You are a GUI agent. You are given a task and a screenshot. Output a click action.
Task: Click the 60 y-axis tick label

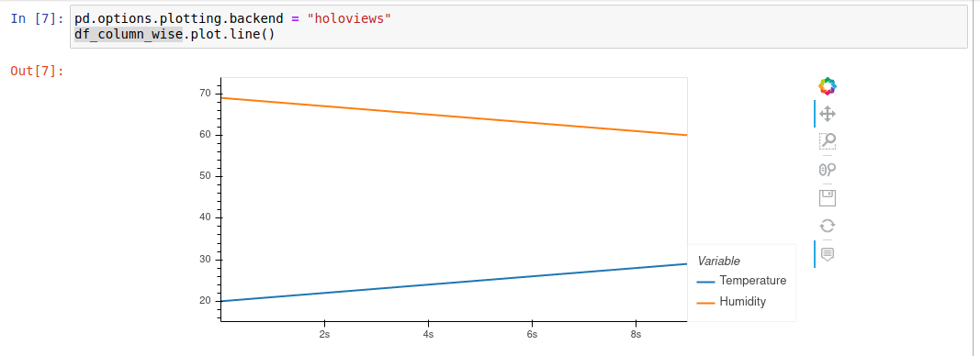coord(206,135)
